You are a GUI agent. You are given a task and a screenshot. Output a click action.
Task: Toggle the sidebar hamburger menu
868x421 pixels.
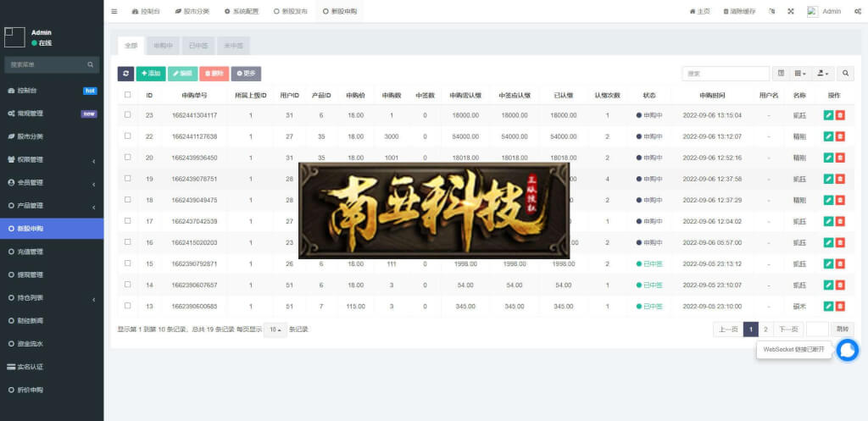[x=114, y=11]
